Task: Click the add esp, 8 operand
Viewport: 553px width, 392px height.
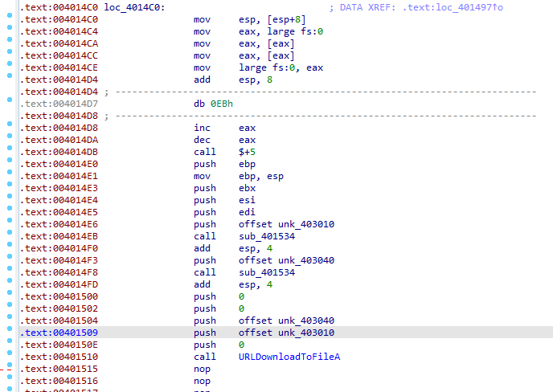Action: [x=256, y=80]
